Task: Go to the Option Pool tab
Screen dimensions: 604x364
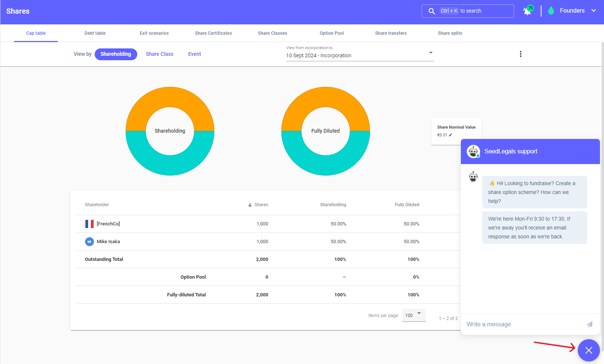Action: click(332, 33)
